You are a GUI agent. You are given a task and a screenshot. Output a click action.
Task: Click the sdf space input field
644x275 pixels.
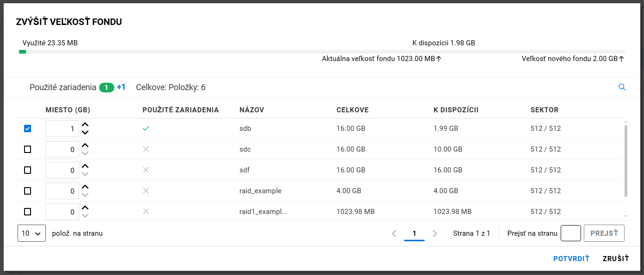(x=62, y=170)
